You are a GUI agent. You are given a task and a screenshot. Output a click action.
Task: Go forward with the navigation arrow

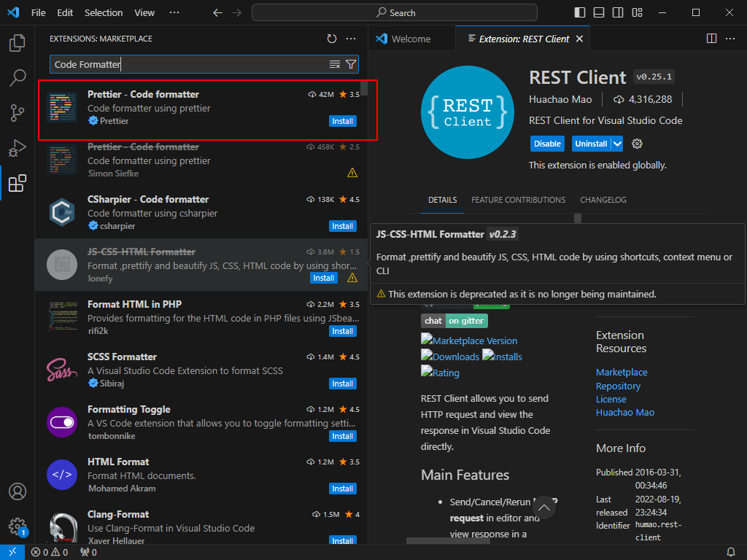coord(237,13)
